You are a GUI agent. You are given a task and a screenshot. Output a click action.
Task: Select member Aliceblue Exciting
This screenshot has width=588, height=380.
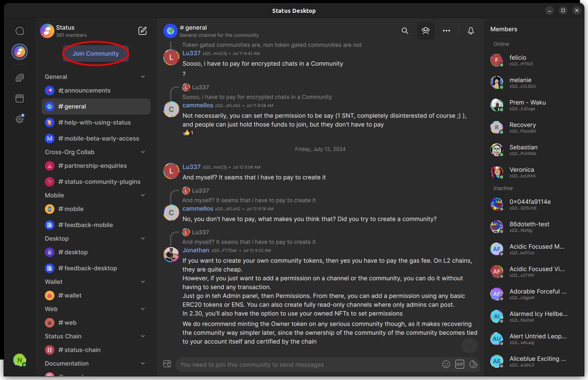[x=534, y=361]
